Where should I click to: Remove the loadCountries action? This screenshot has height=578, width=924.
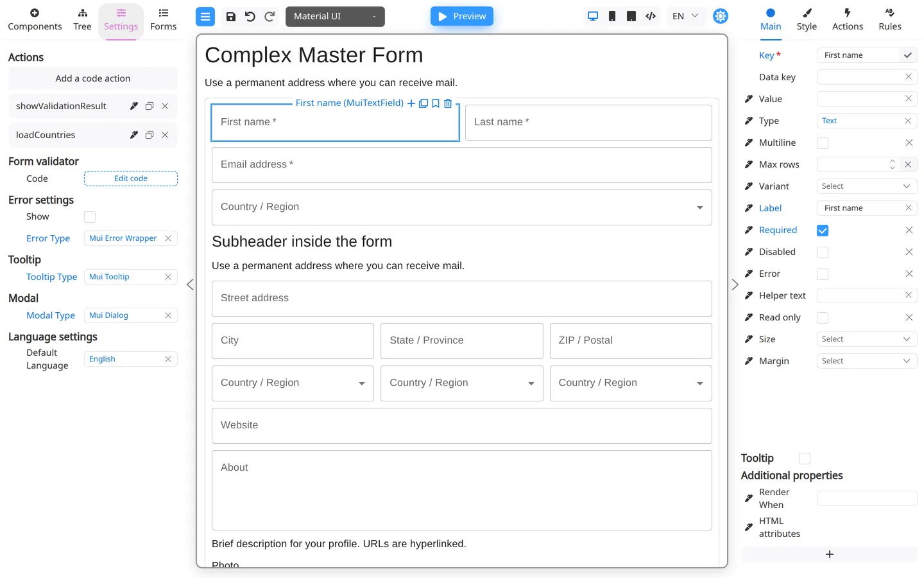tap(165, 135)
